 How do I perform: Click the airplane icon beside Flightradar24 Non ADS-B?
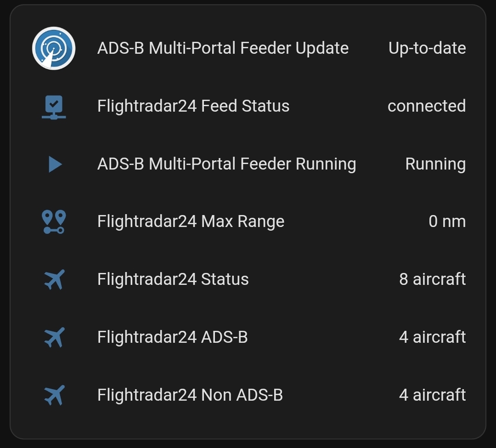click(54, 394)
